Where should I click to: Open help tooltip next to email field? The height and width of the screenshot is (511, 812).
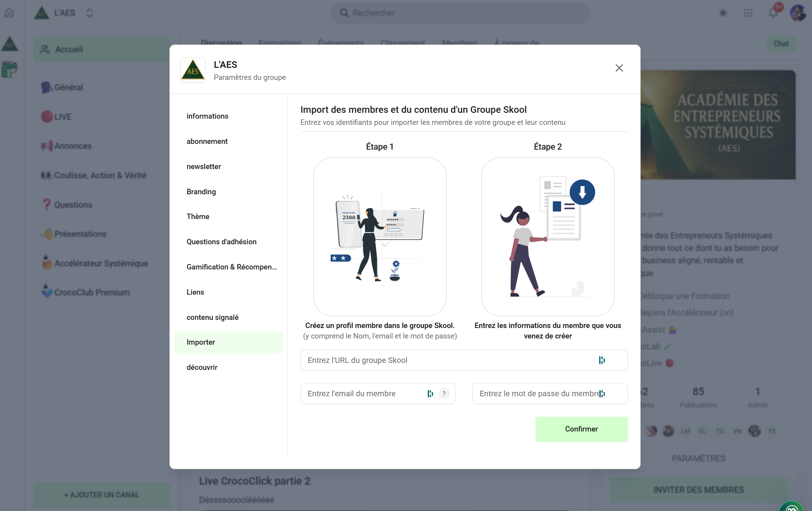pos(444,394)
